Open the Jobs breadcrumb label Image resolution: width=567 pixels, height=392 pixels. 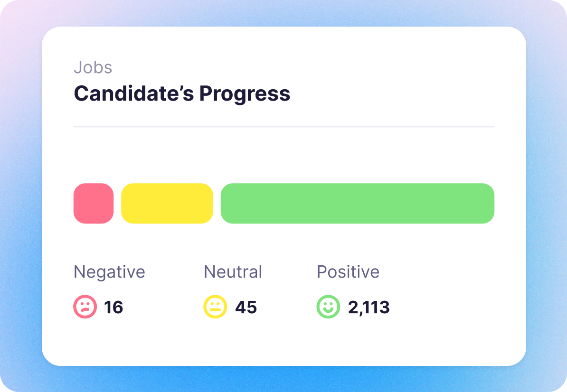[x=93, y=67]
